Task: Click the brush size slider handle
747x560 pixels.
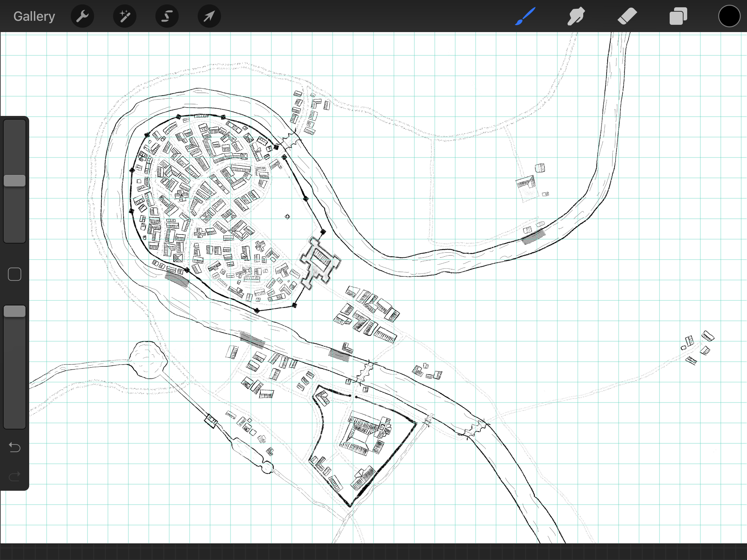Action: click(x=15, y=181)
